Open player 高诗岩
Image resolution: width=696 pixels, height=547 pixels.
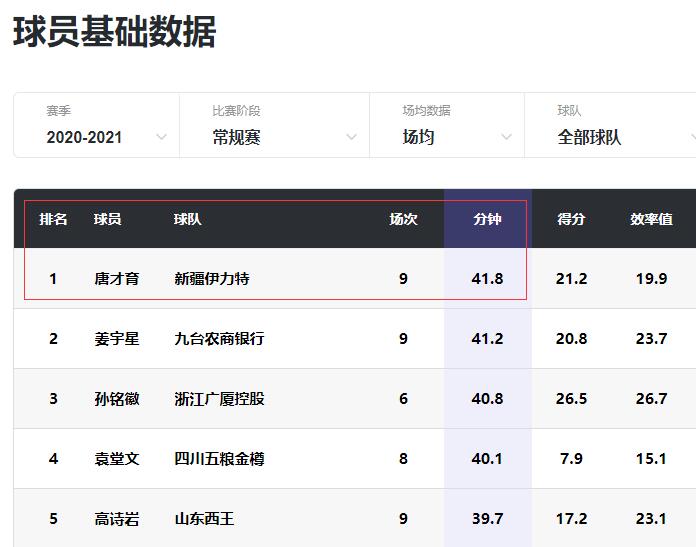117,519
